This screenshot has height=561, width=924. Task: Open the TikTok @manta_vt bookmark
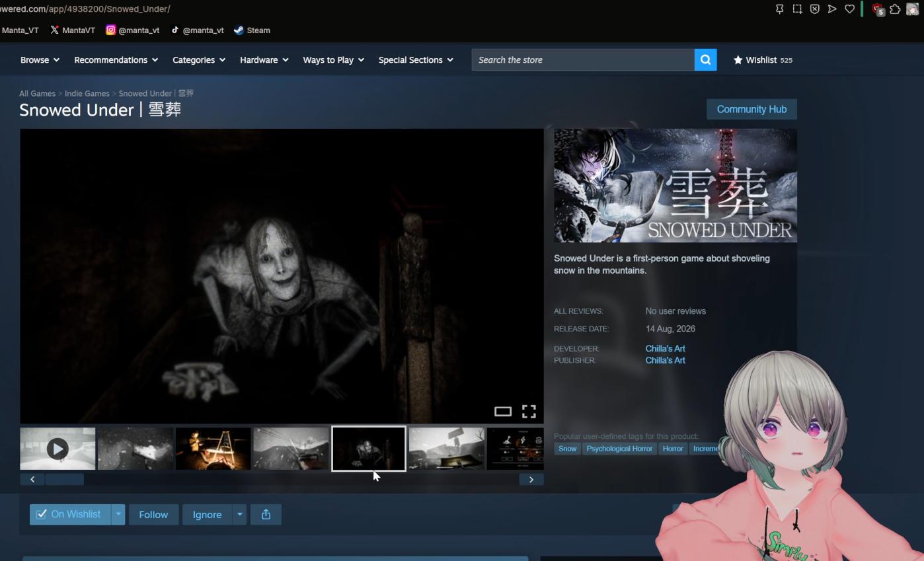pos(197,30)
